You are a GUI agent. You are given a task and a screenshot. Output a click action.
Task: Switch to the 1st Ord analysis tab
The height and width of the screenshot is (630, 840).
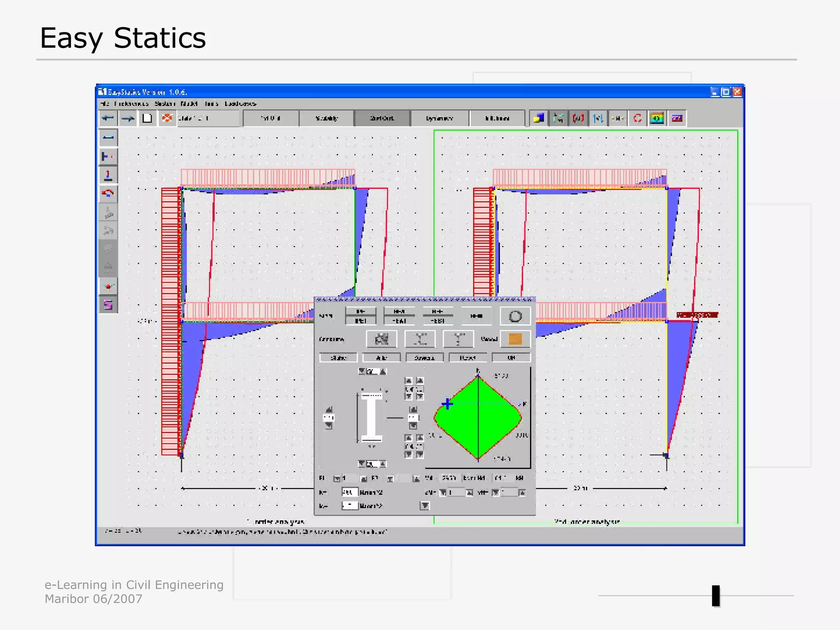271,118
